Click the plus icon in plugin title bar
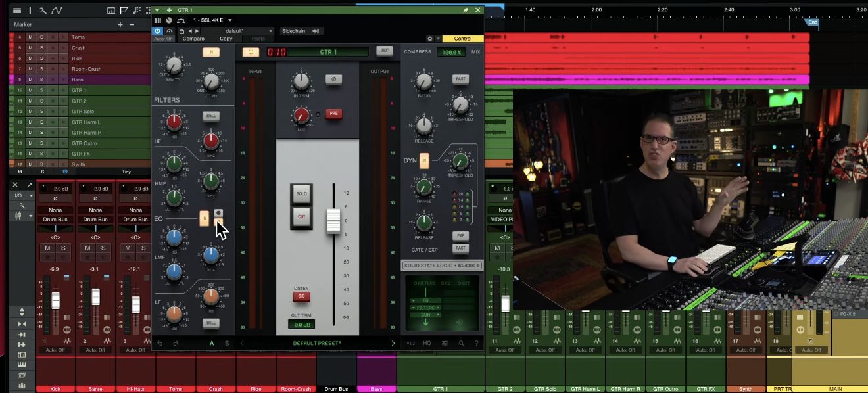Viewport: 868px width, 393px height. 169,11
